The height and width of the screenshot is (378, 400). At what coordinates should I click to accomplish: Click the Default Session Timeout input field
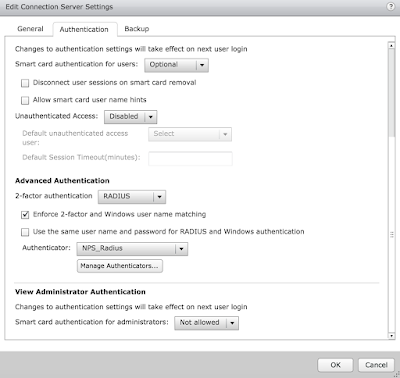190,158
